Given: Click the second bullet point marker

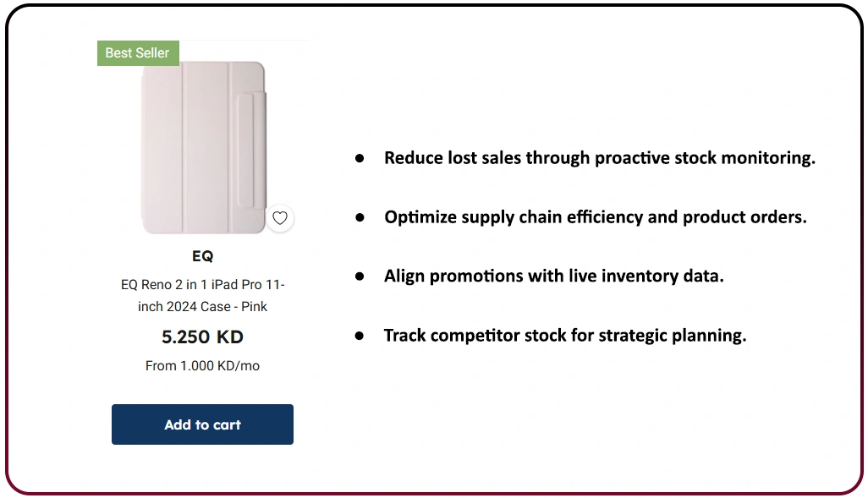Looking at the screenshot, I should [x=360, y=217].
